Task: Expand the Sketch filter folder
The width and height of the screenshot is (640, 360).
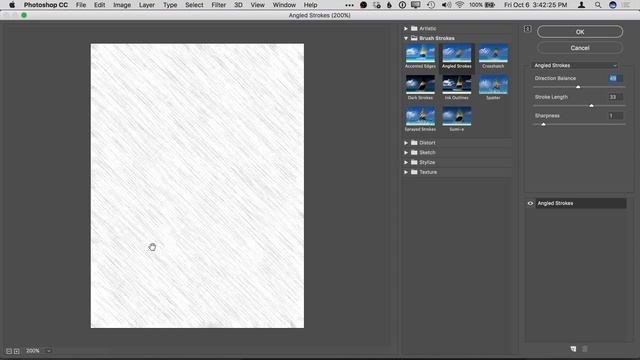Action: coord(406,153)
